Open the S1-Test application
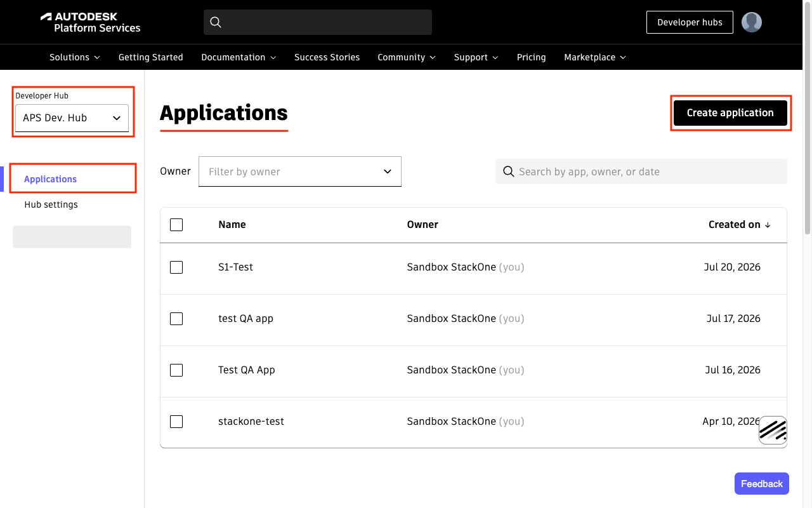 pyautogui.click(x=235, y=267)
